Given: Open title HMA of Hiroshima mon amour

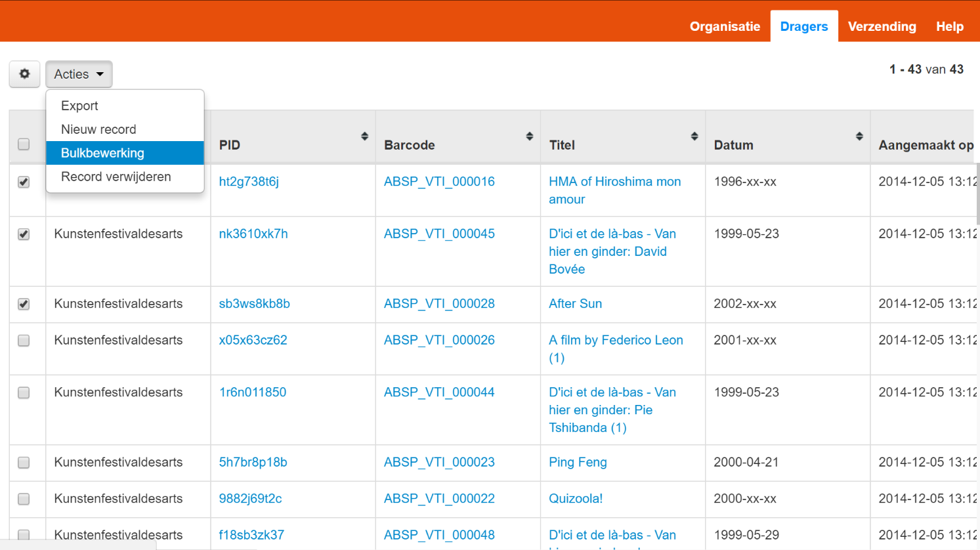Looking at the screenshot, I should (614, 190).
